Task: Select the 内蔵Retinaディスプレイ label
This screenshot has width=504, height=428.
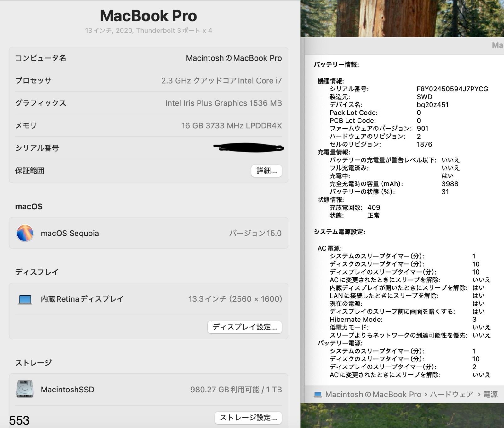Action: [82, 299]
